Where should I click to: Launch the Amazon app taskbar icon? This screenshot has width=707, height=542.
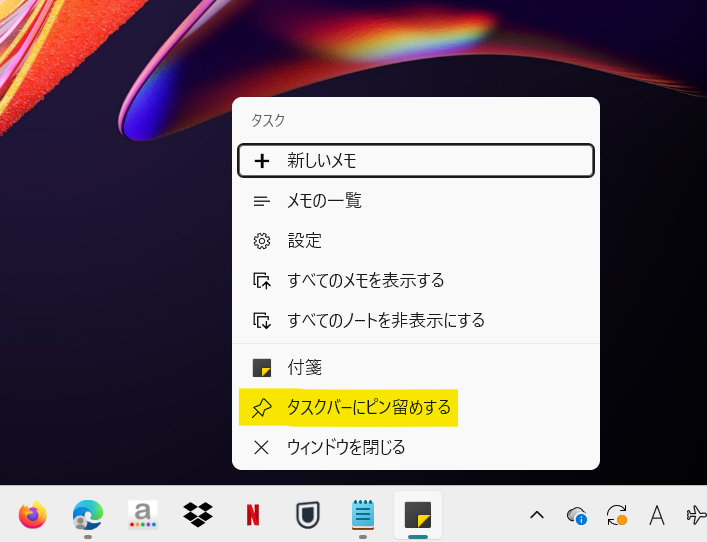tap(142, 514)
